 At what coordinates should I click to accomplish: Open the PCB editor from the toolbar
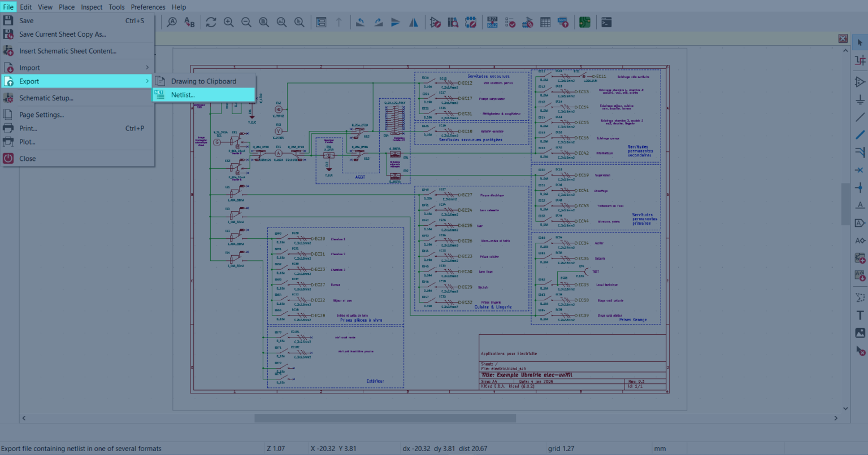[x=584, y=22]
